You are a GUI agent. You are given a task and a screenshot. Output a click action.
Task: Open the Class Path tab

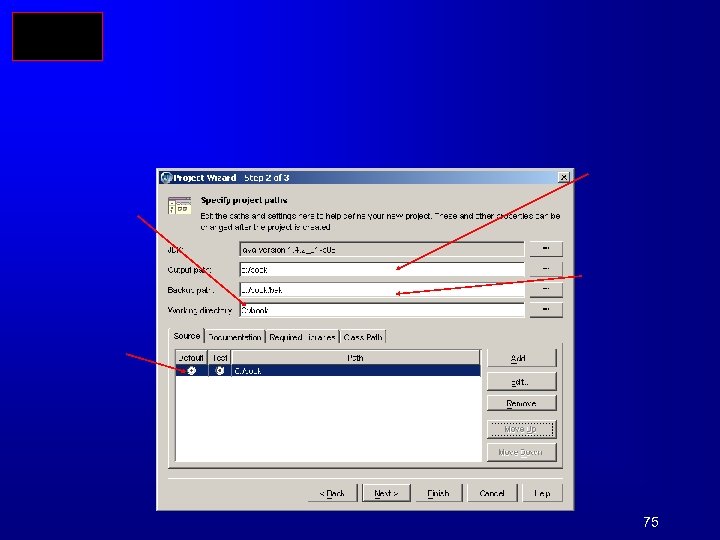[363, 337]
